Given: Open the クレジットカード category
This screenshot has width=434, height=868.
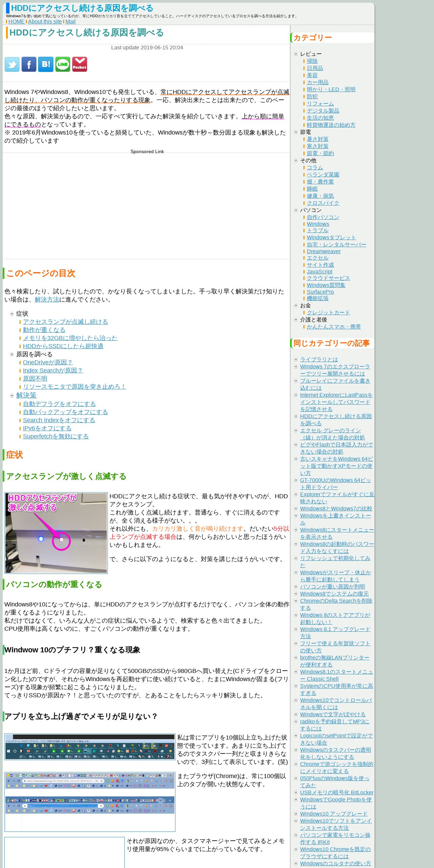Looking at the screenshot, I should pos(329,313).
